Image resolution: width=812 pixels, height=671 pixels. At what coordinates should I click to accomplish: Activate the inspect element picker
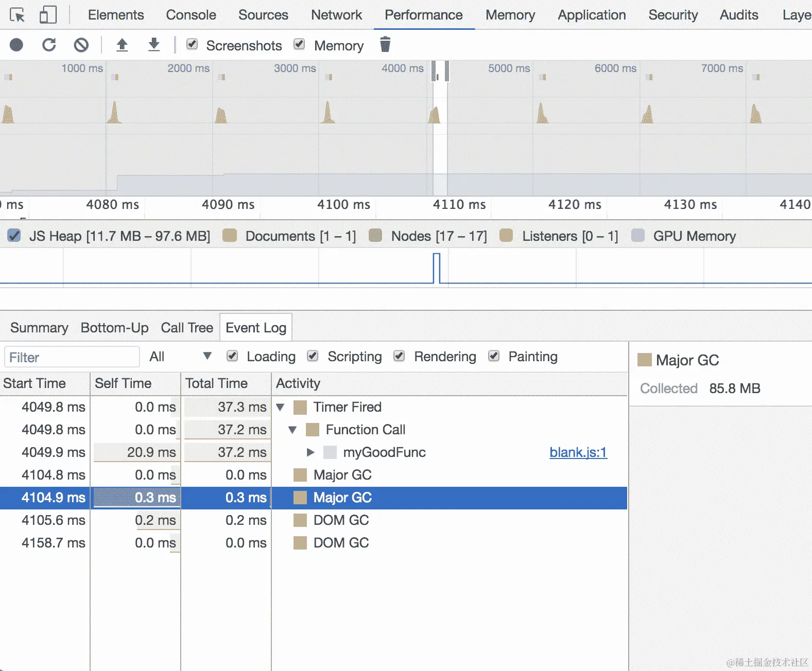tap(17, 15)
